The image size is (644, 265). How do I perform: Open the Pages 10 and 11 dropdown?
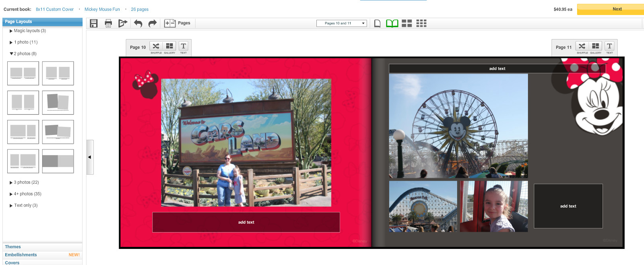coord(341,23)
